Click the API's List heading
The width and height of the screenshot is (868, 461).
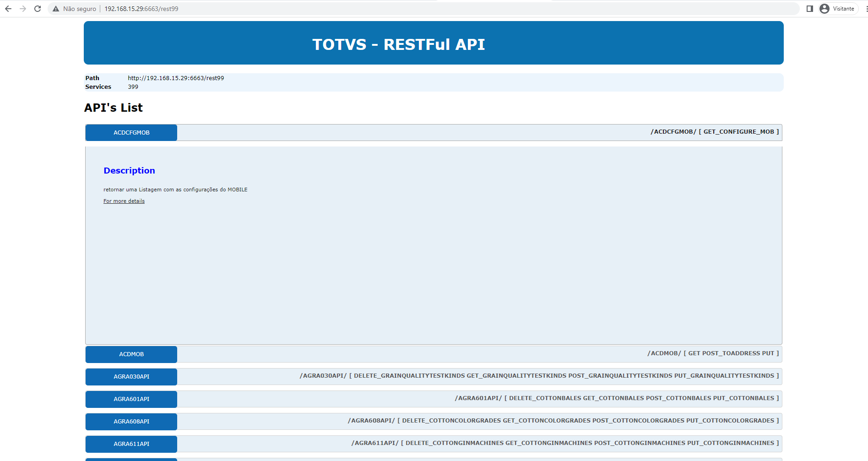(x=114, y=108)
